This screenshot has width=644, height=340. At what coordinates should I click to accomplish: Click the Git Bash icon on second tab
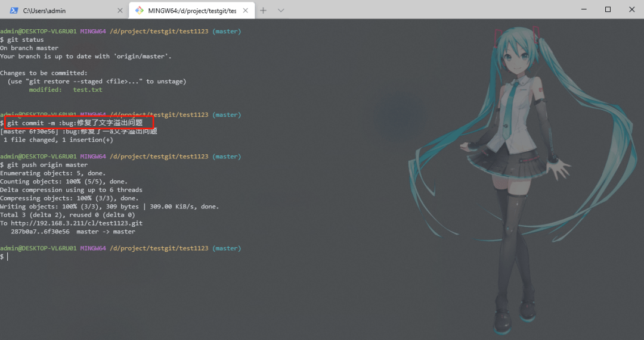(139, 11)
